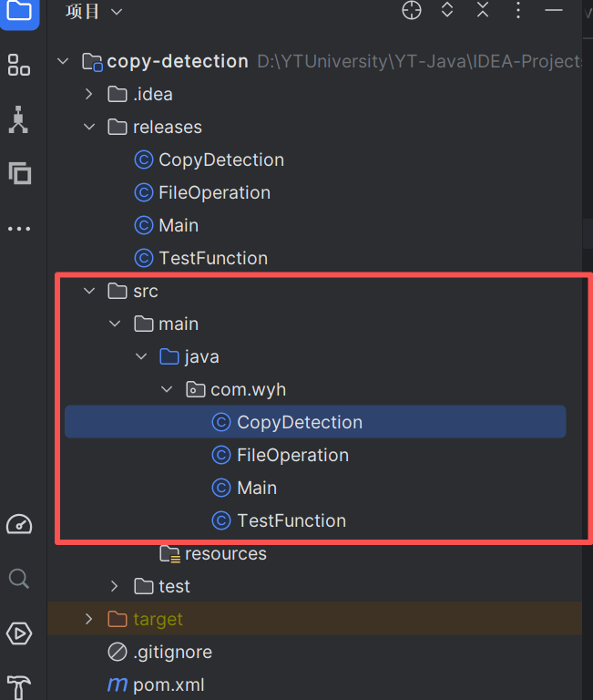Expand the test folder arrow
The height and width of the screenshot is (700, 593).
tap(115, 586)
